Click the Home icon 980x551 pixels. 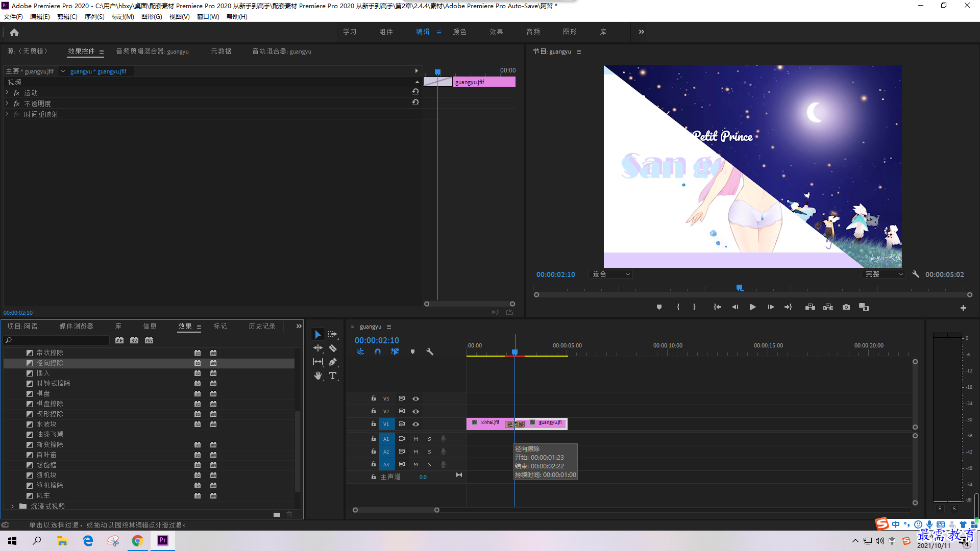tap(14, 32)
